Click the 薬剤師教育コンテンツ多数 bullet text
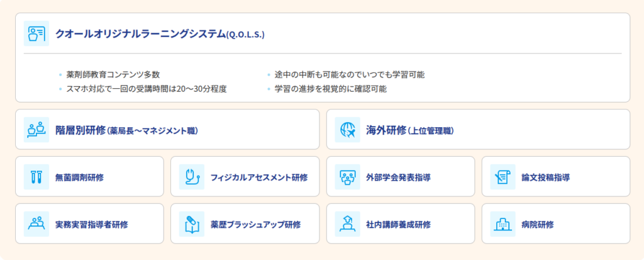This screenshot has height=260, width=644. (113, 75)
